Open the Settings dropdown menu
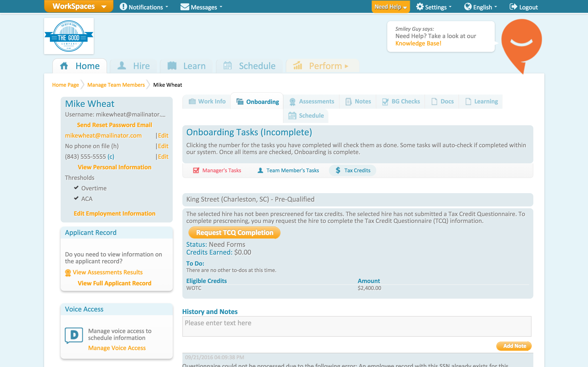 pos(434,7)
